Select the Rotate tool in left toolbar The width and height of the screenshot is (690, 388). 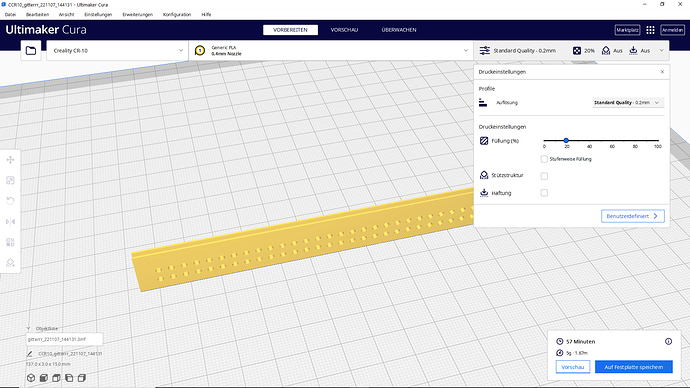point(10,201)
